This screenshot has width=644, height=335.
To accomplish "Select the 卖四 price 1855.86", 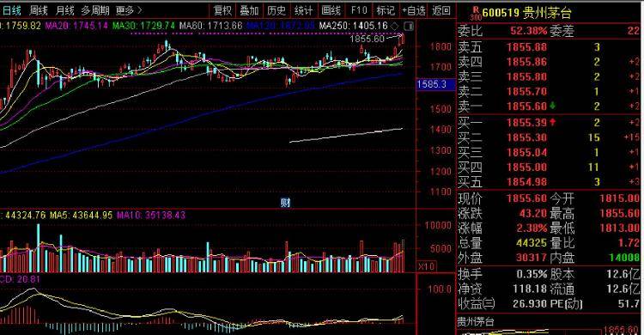I will (526, 62).
